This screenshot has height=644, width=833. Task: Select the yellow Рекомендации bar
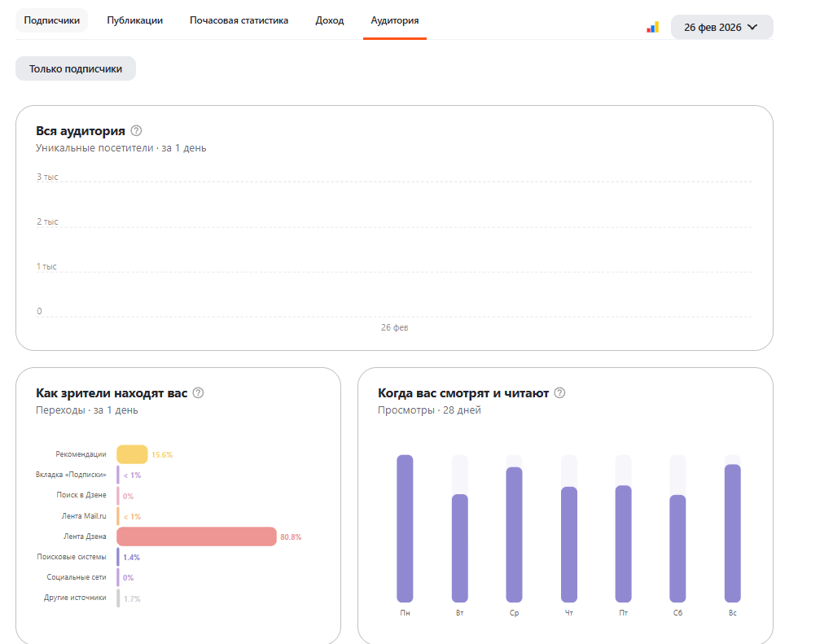tap(132, 454)
